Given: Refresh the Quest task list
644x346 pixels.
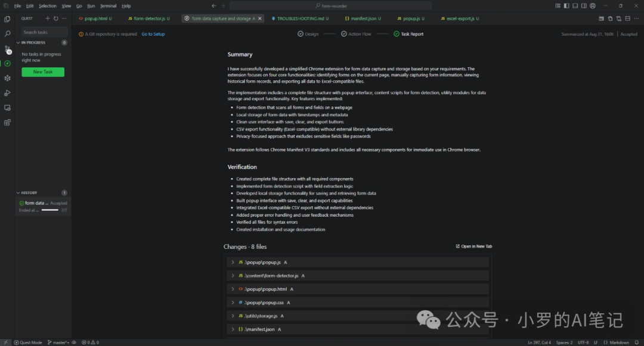Looking at the screenshot, I should 56,18.
